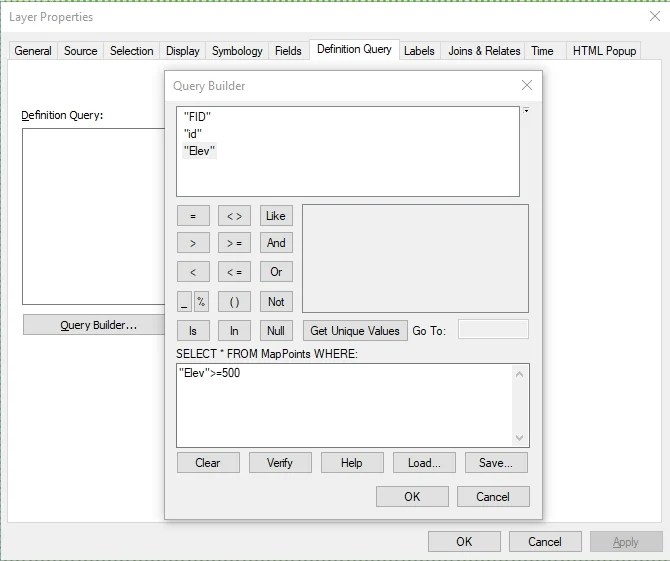This screenshot has width=670, height=561.
Task: Switch to the General tab
Action: click(x=33, y=51)
